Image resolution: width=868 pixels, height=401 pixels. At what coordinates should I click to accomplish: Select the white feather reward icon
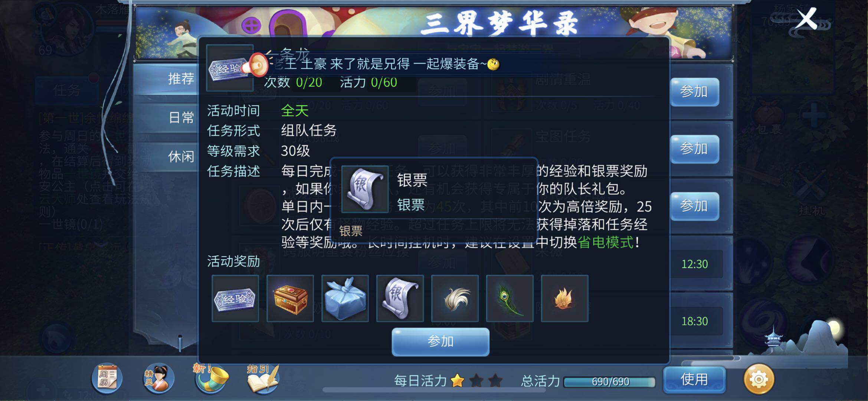(455, 299)
